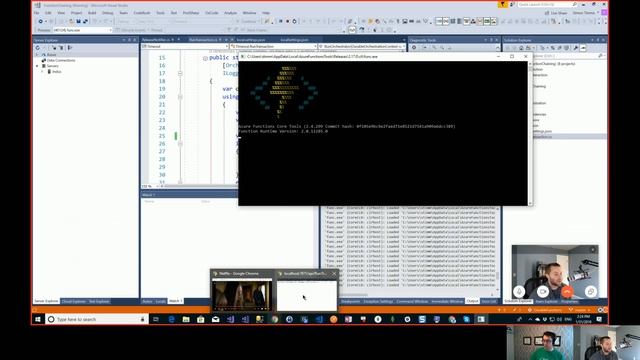Switch to the Cloud Explorer tab
The width and height of the screenshot is (640, 360).
coord(73,302)
